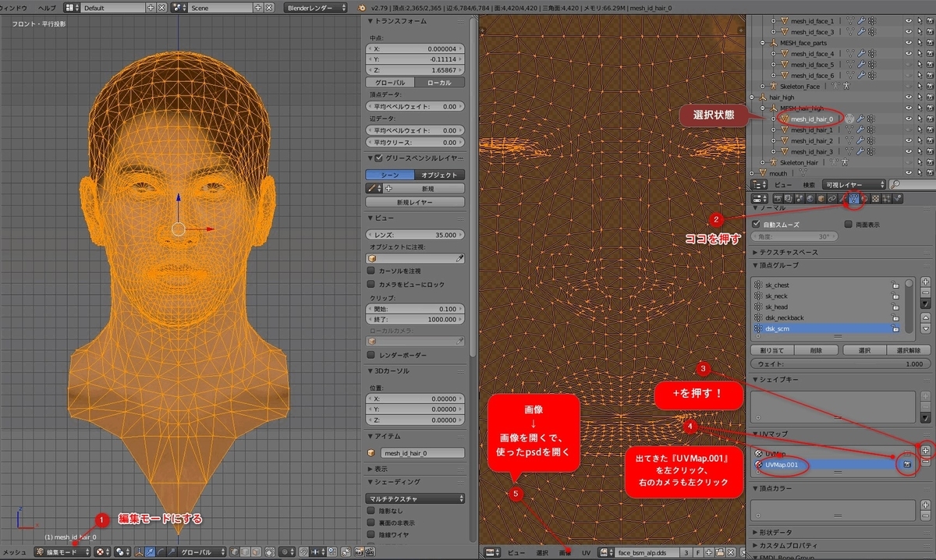This screenshot has height=560, width=936.
Task: Click the 削除 remove button in vertex groups
Action: tap(816, 350)
